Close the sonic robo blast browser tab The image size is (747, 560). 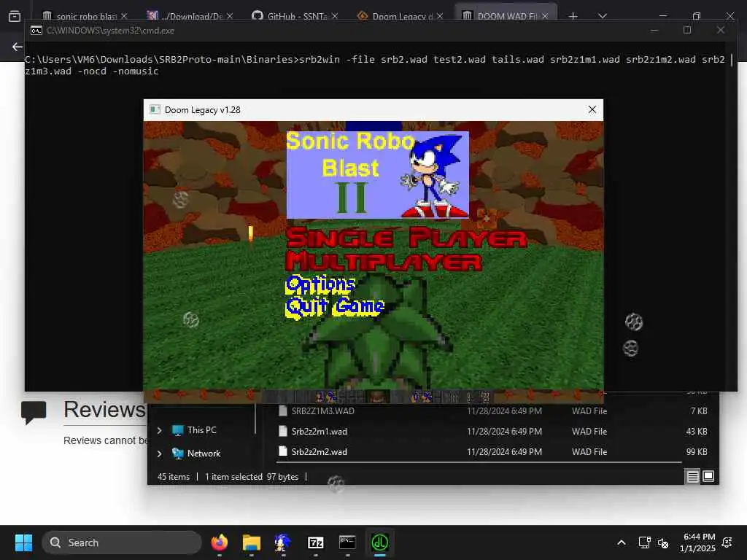[x=124, y=16]
